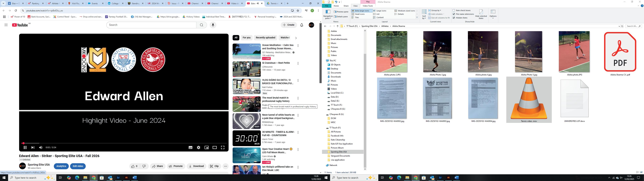This screenshot has height=181, width=644.
Task: Uncheck File name extensions
Action: pyautogui.click(x=454, y=14)
